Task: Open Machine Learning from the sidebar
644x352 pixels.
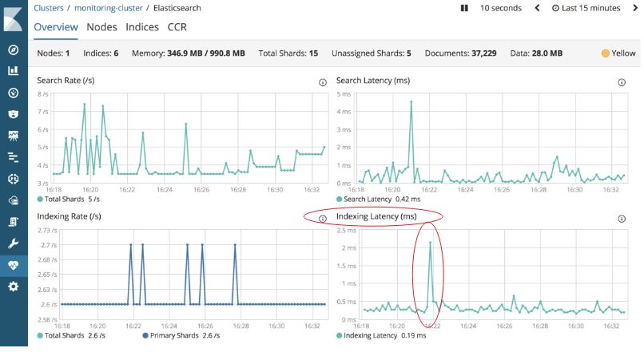Action: [13, 179]
